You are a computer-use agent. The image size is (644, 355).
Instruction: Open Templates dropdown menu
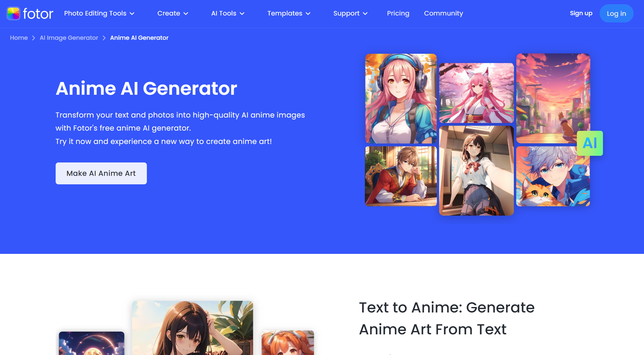click(x=289, y=13)
